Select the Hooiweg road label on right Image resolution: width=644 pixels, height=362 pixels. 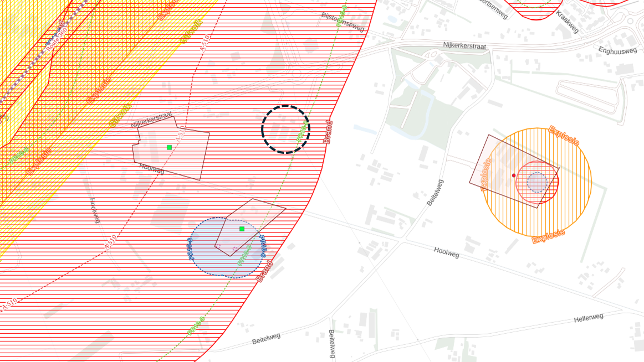[x=447, y=253]
